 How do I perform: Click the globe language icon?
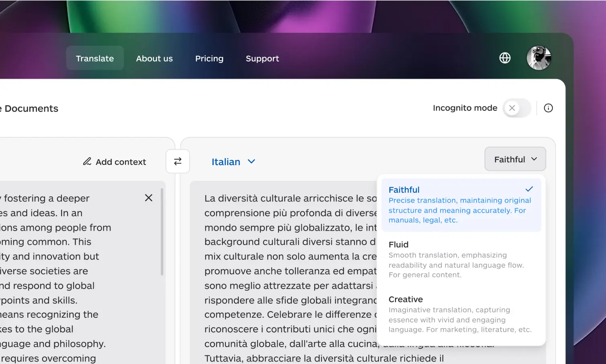[505, 58]
